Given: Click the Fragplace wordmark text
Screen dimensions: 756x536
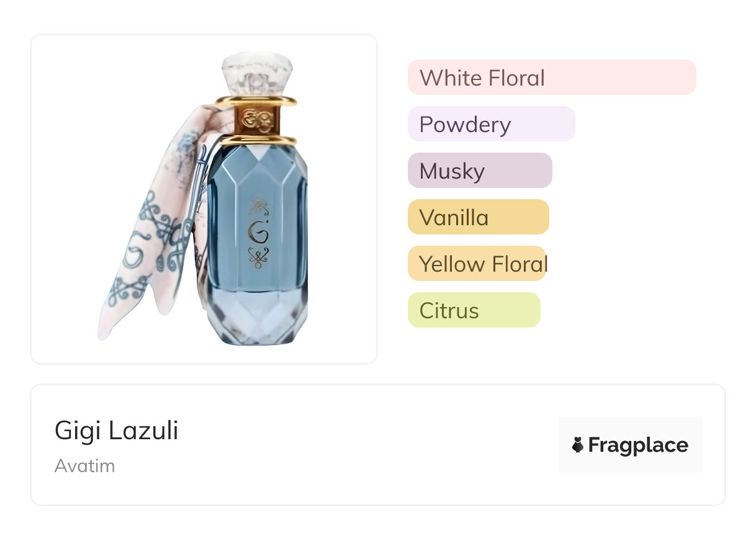Looking at the screenshot, I should point(638,445).
